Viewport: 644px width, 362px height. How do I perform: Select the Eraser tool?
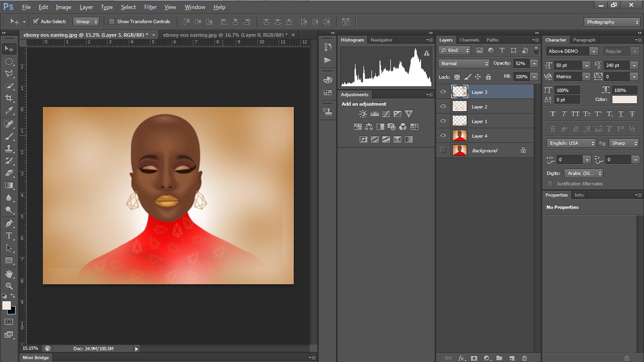tap(9, 173)
